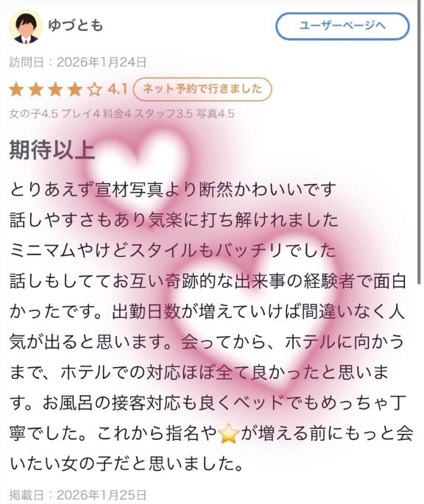Select the username ゆづとも

point(76,26)
